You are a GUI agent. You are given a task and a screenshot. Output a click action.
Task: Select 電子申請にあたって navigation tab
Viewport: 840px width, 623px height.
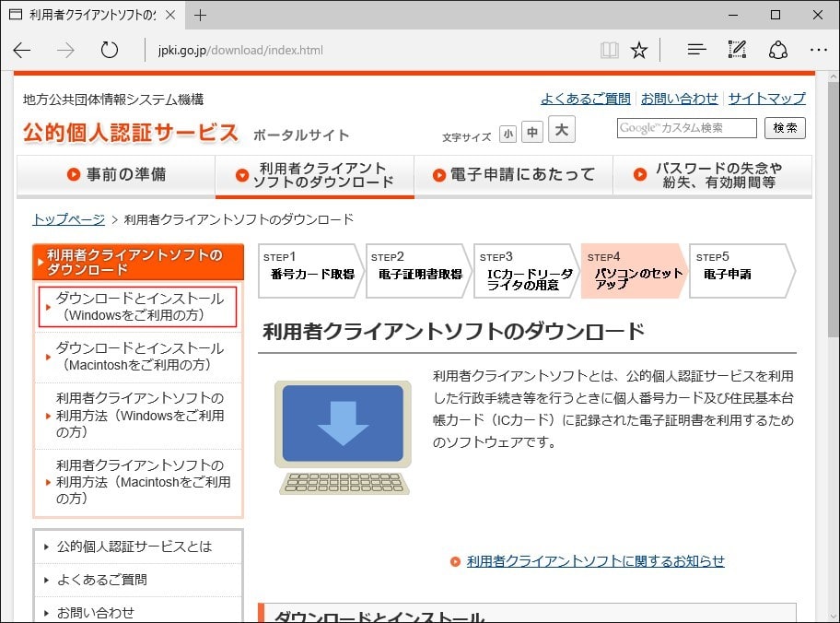(x=513, y=175)
